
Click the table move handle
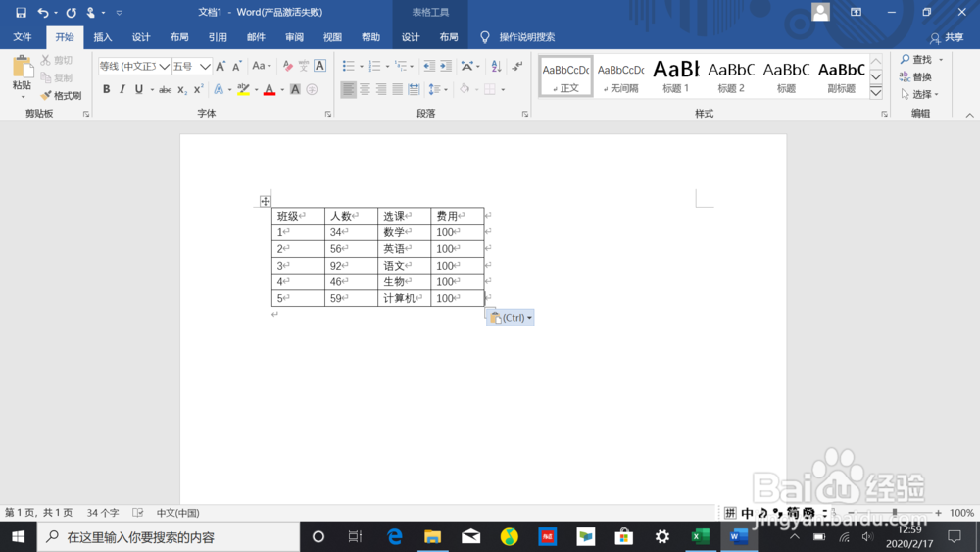pos(265,201)
